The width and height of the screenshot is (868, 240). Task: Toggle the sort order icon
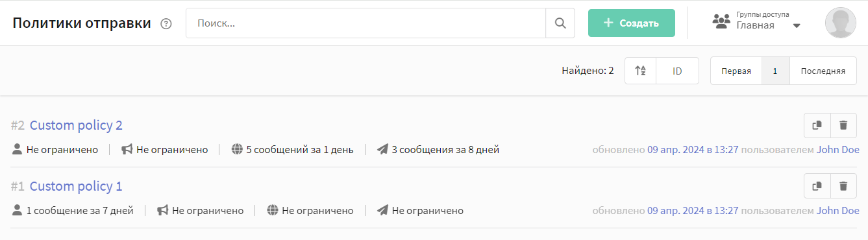[x=640, y=71]
